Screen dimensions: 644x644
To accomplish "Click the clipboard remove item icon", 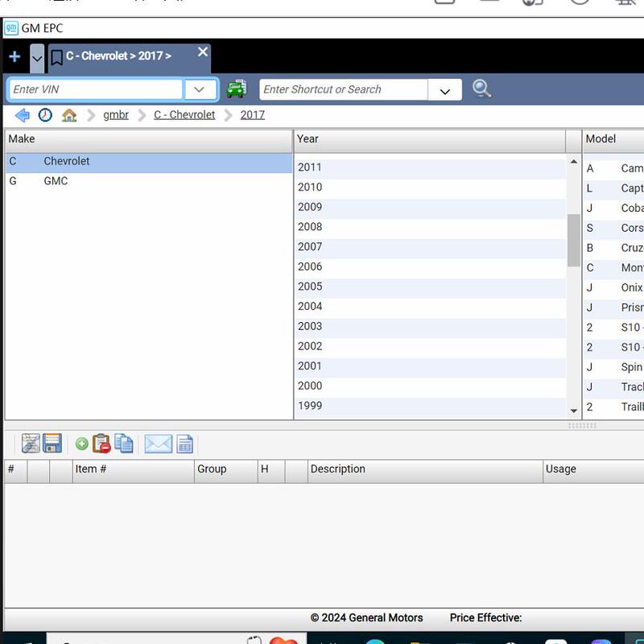I will [101, 444].
